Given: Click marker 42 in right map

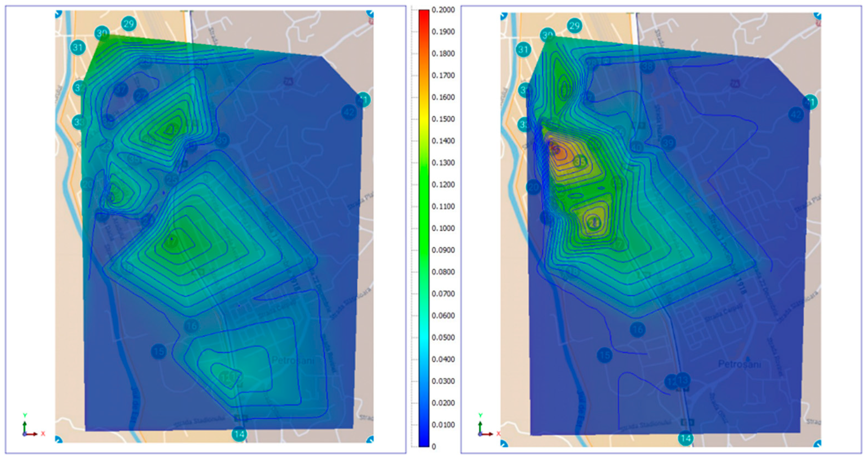Looking at the screenshot, I should [796, 115].
